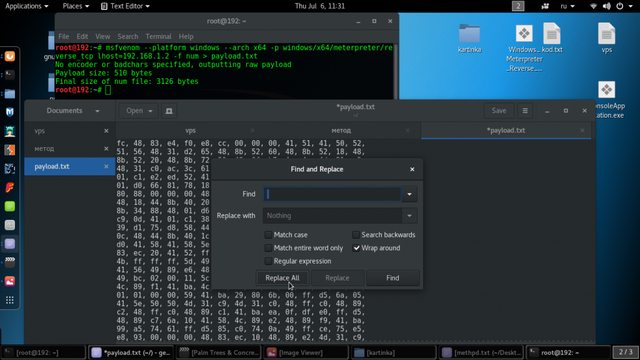Open the View menu in the terminal
The image size is (640, 360).
point(102,36)
